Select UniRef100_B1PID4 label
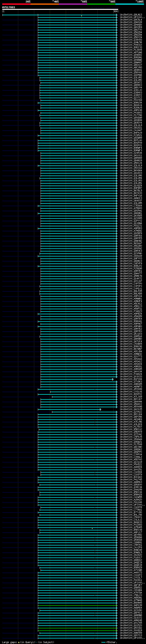Viewport: 146px width, 644px height. 131,379
